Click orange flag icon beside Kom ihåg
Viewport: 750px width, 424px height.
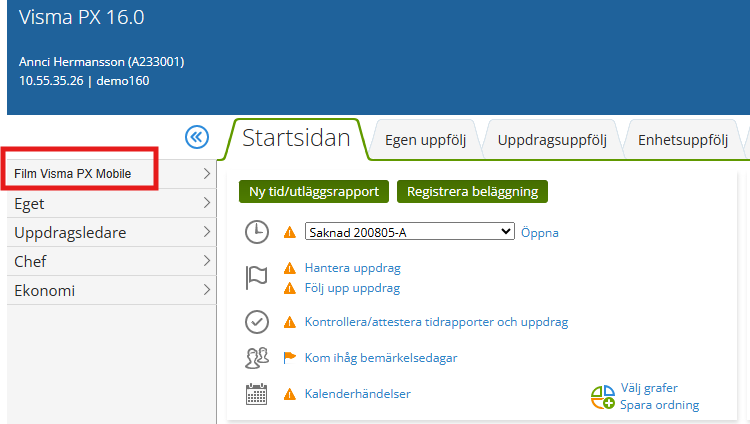click(x=290, y=358)
